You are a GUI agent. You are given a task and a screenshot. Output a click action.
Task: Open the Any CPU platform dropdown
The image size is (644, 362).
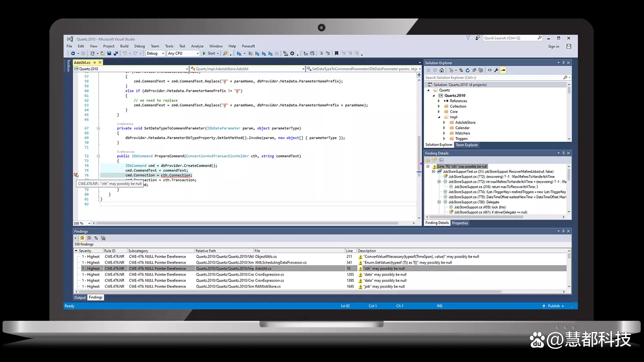pyautogui.click(x=197, y=53)
